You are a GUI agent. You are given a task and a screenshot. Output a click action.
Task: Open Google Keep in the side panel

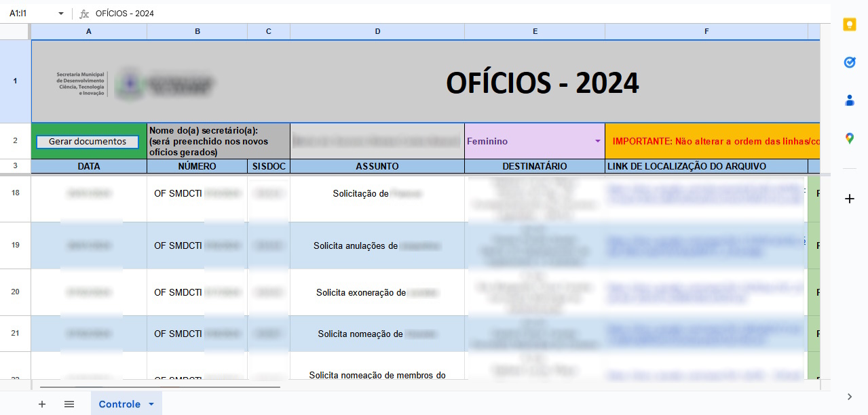point(850,24)
